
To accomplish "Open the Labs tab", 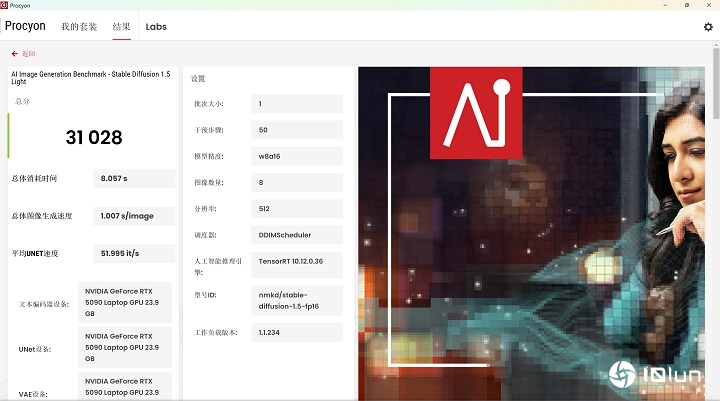I will coord(156,26).
